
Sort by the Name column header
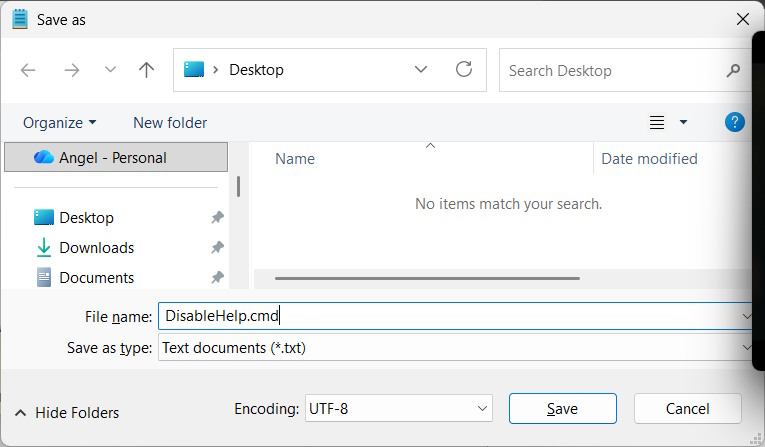point(295,159)
